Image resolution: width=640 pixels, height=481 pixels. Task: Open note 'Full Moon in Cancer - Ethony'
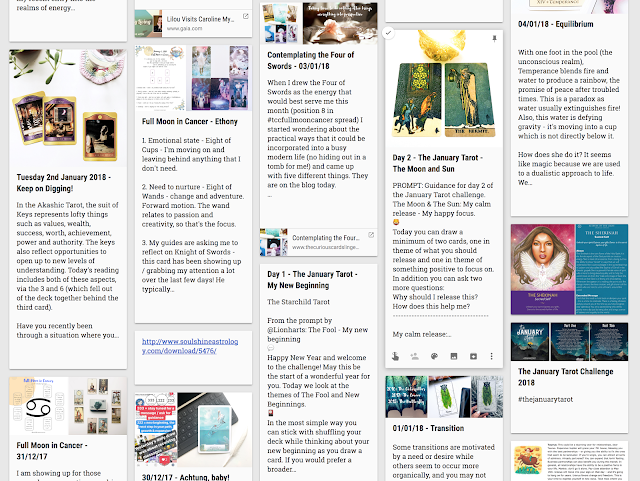[190, 121]
